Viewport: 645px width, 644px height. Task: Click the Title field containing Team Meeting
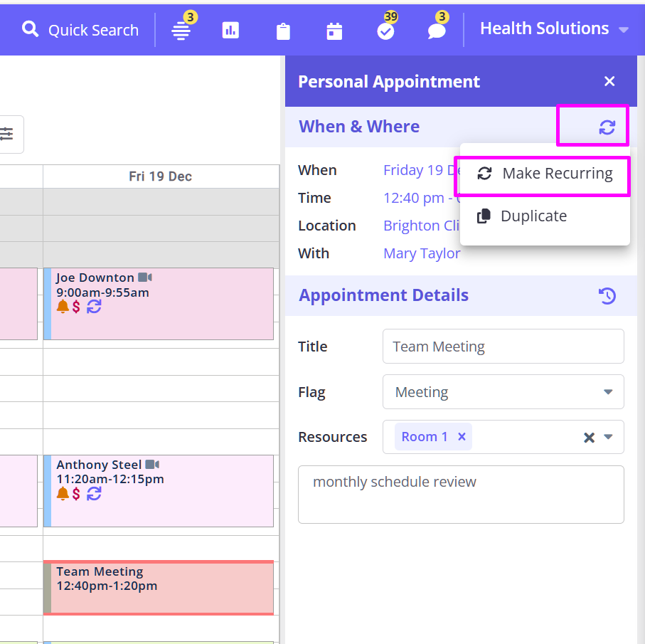pyautogui.click(x=503, y=347)
